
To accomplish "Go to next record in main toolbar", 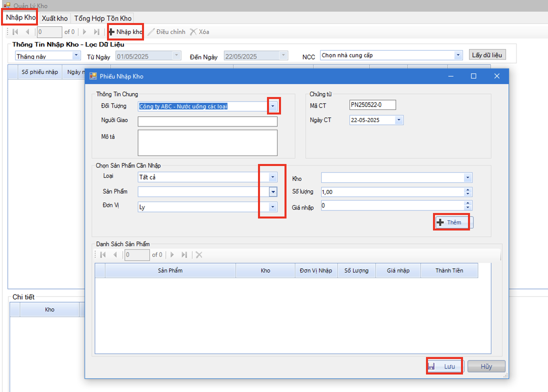I will pos(84,32).
